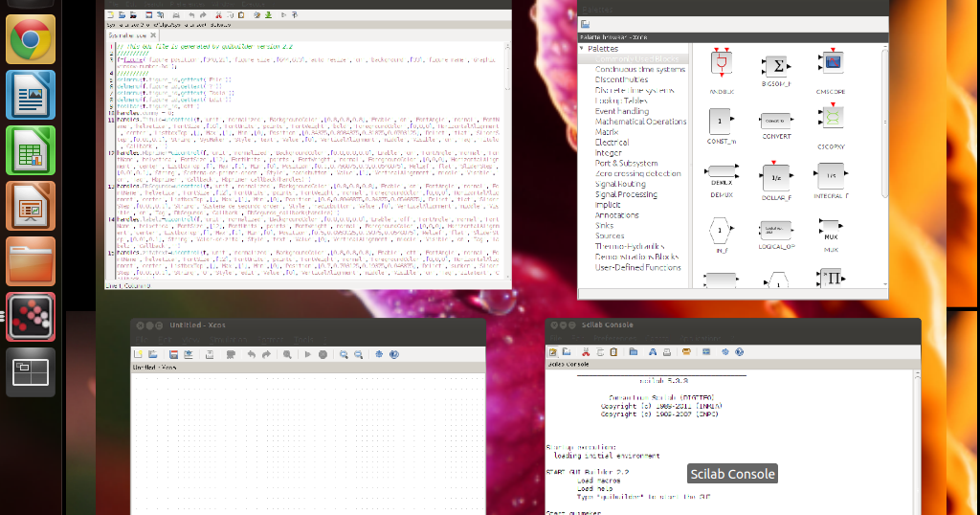Open Thermo-Hydraulics palette category
The width and height of the screenshot is (980, 515).
click(630, 246)
